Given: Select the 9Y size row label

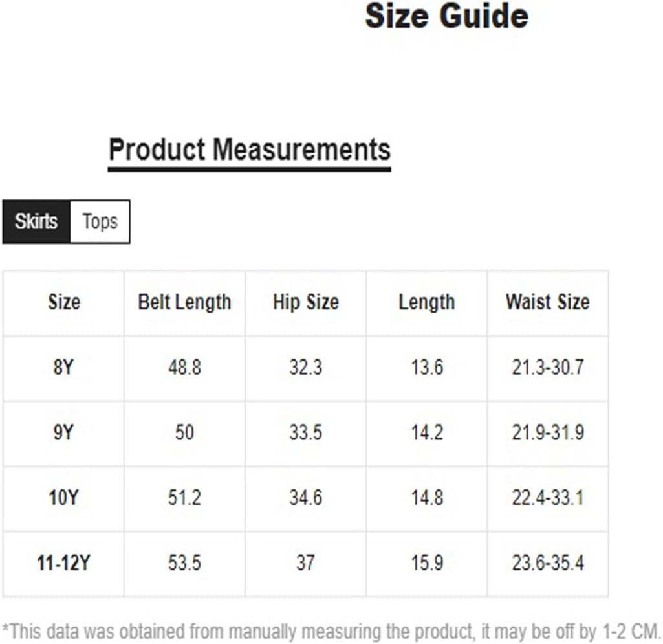Looking at the screenshot, I should (63, 432).
